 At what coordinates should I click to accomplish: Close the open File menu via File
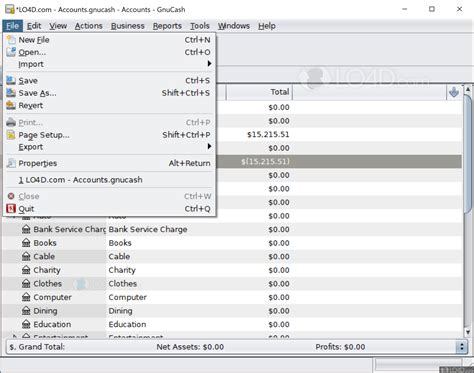pyautogui.click(x=13, y=26)
